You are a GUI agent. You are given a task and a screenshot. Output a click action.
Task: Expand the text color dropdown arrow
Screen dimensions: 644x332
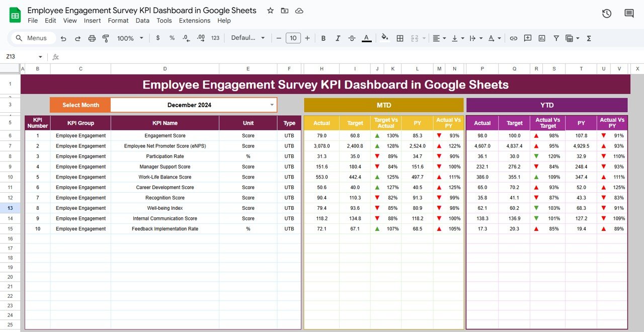[373, 38]
